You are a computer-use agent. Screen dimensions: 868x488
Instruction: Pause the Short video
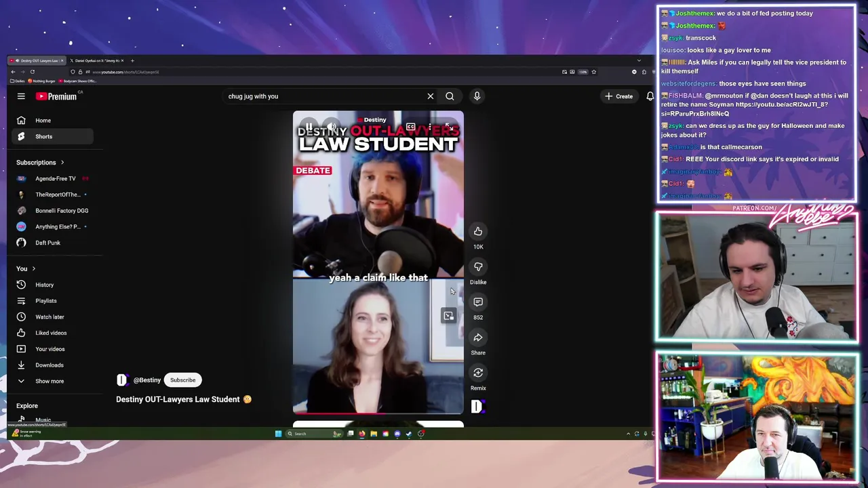(x=309, y=127)
